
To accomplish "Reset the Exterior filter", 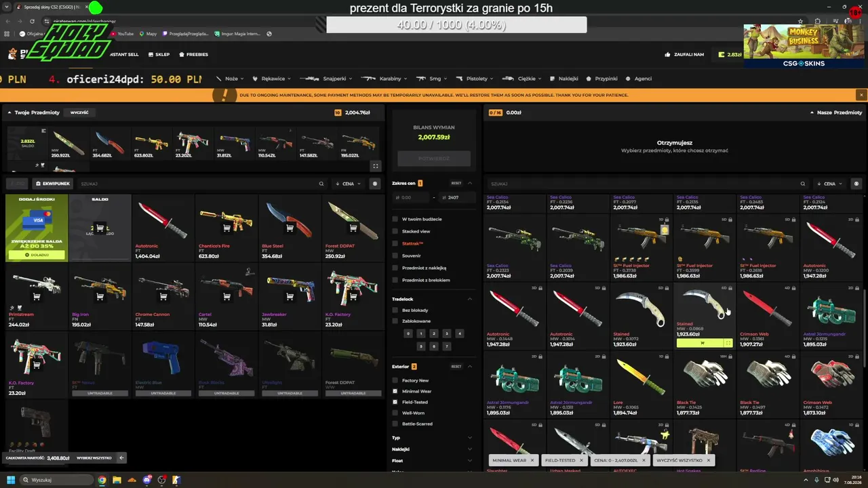I will click(456, 366).
